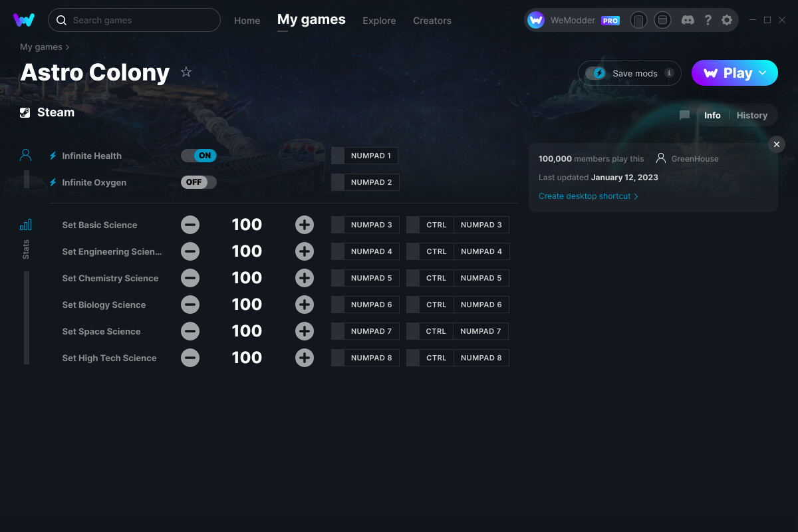Click the Save mods button
This screenshot has width=798, height=532.
629,73
